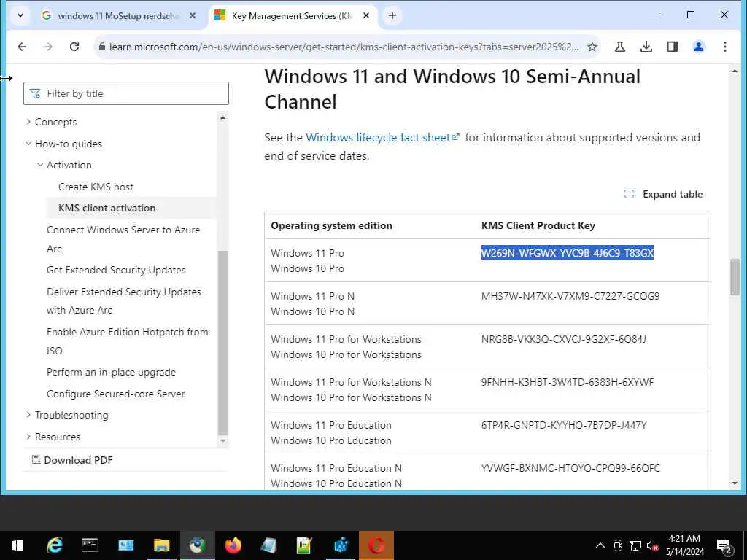Click the 9FNHH-K3HBT product key text
This screenshot has height=560, width=747.
568,382
